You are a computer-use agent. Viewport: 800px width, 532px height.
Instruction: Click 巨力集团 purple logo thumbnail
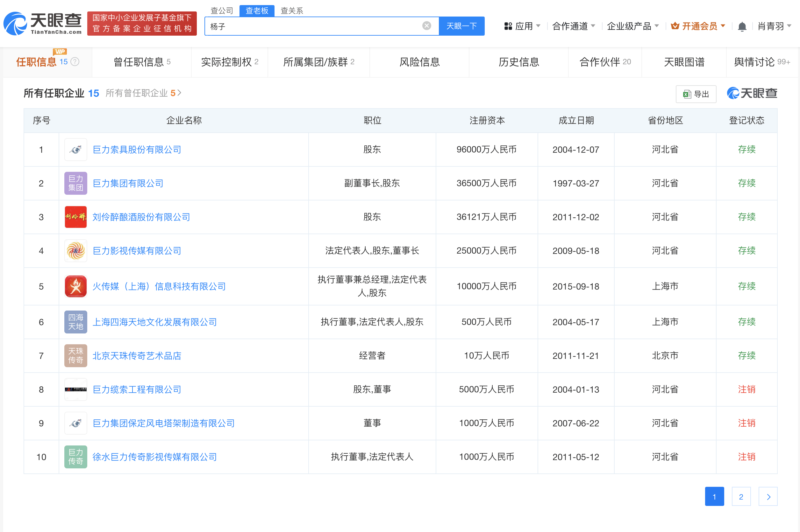pyautogui.click(x=76, y=183)
